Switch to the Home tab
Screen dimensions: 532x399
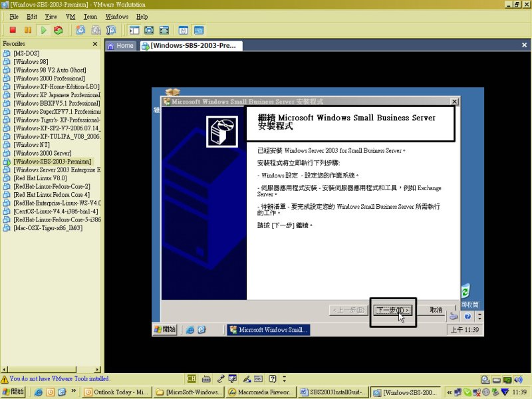pos(121,46)
